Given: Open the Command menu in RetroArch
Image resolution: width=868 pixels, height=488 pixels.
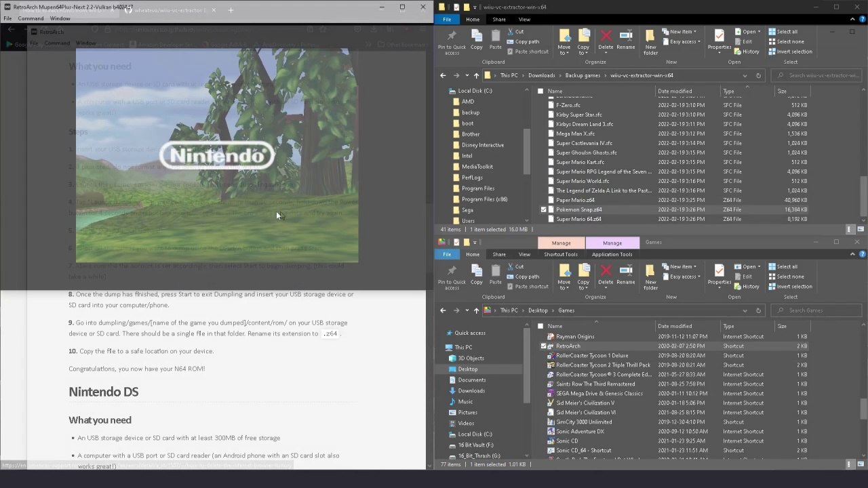Looking at the screenshot, I should (31, 18).
